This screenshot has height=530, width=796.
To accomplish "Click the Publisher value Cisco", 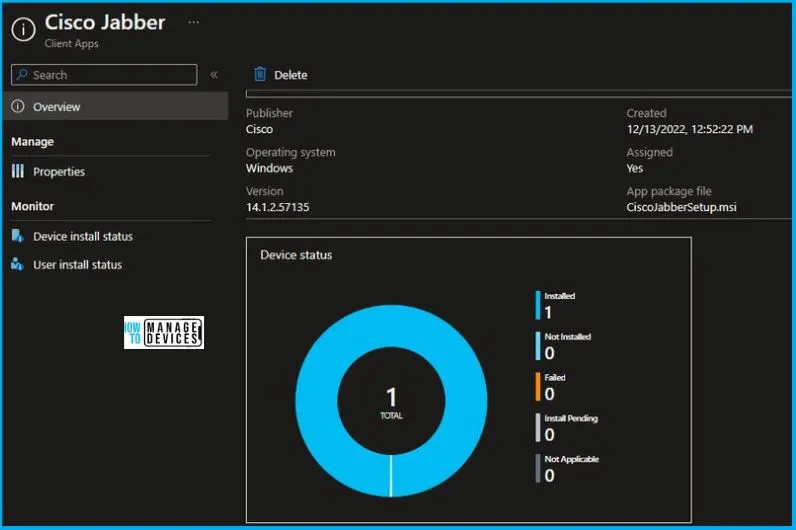I will point(259,129).
